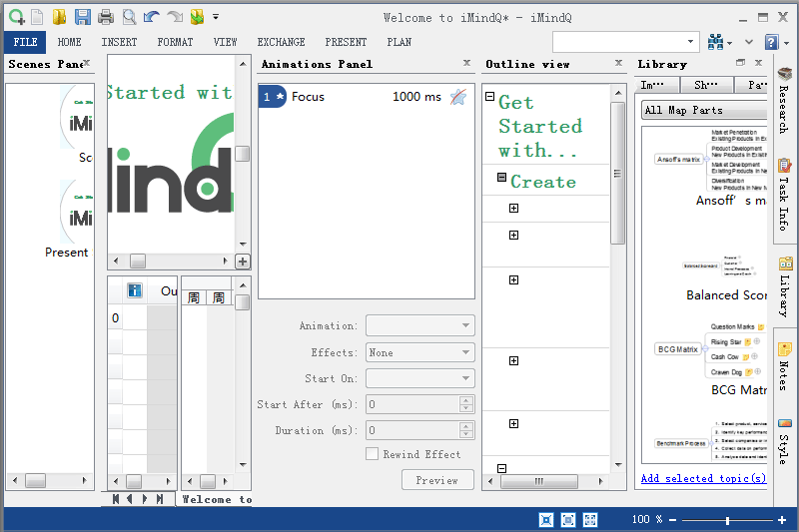799x532 pixels.
Task: Close the Outline view panel
Action: pyautogui.click(x=618, y=63)
